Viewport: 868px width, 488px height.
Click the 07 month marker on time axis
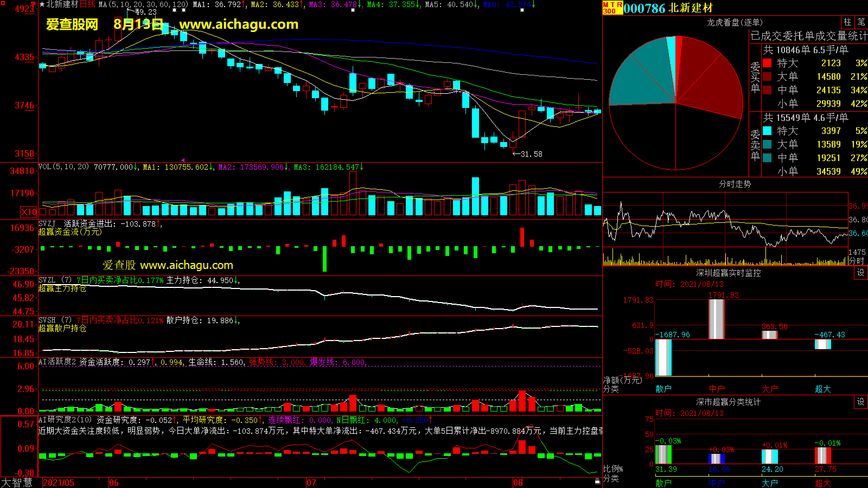[x=311, y=483]
